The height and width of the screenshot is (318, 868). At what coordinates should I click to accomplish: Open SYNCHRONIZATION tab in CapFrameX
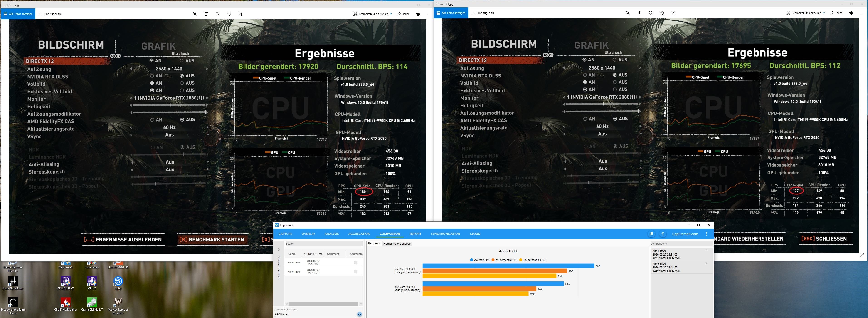click(x=445, y=234)
